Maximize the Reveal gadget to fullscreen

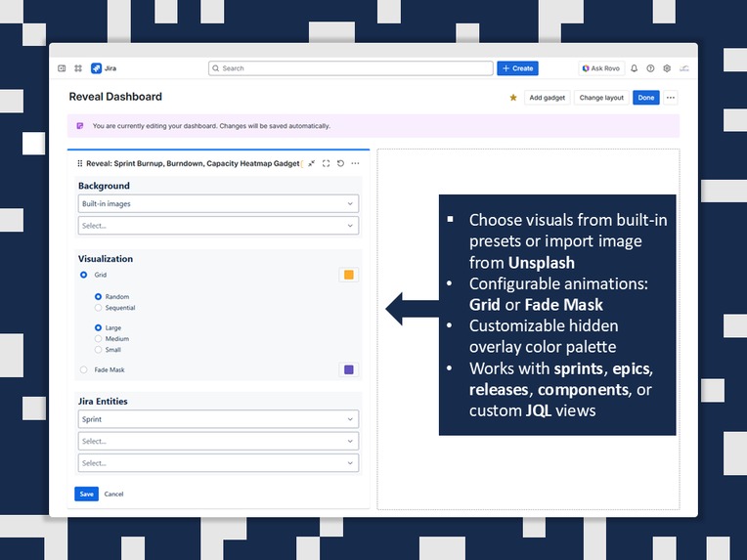(x=326, y=163)
